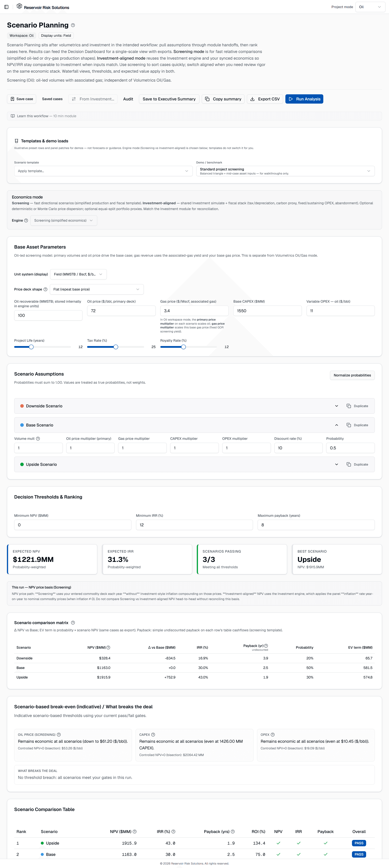Click the Base scenario Probability field

click(x=350, y=448)
